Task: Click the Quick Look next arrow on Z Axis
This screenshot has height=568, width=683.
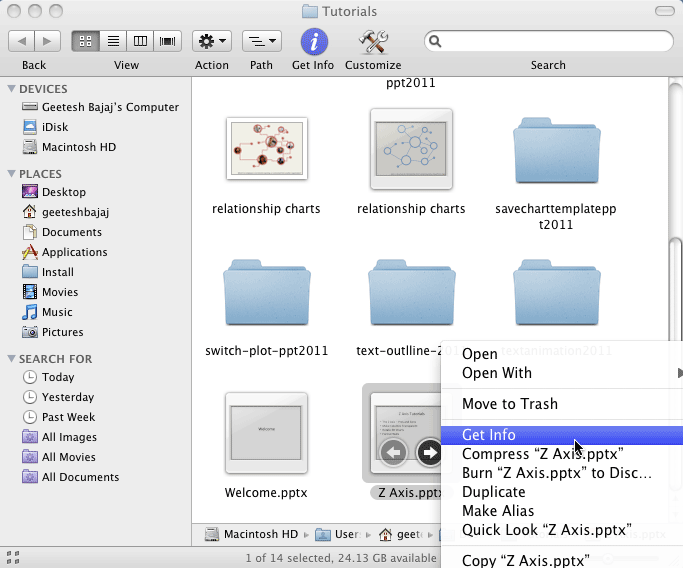Action: [x=429, y=453]
